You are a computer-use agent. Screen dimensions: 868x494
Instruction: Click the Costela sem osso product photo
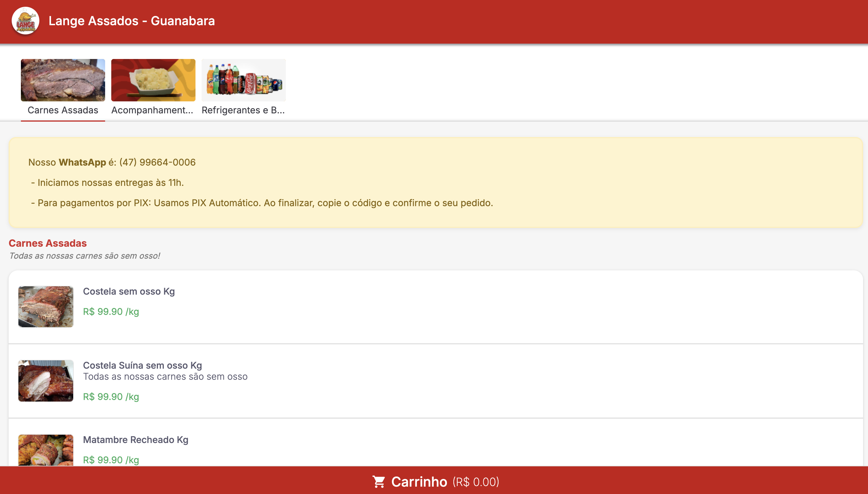pyautogui.click(x=46, y=307)
